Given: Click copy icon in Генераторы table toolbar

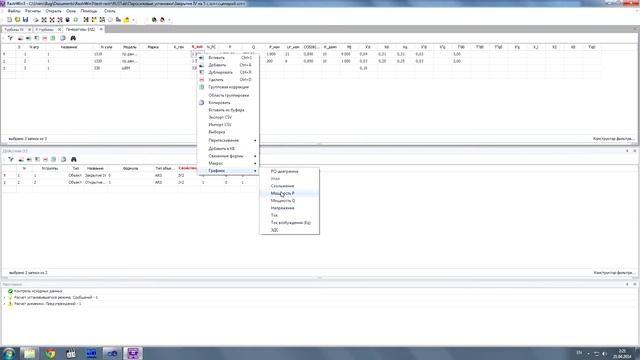Looking at the screenshot, I should click(x=63, y=38).
